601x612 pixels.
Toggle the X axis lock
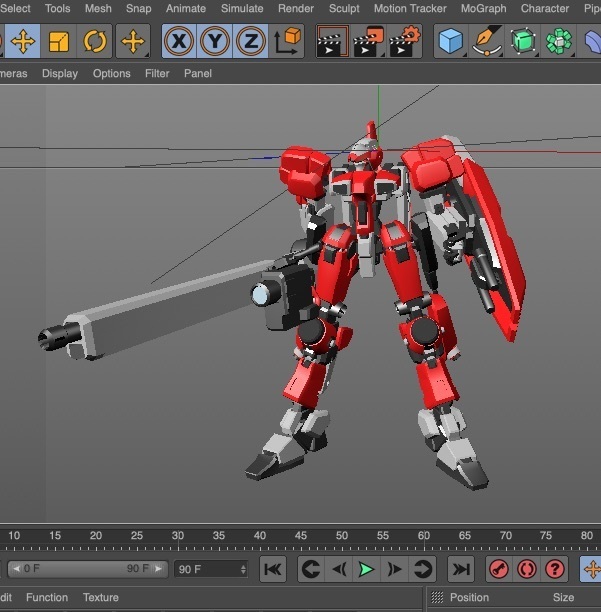(179, 42)
